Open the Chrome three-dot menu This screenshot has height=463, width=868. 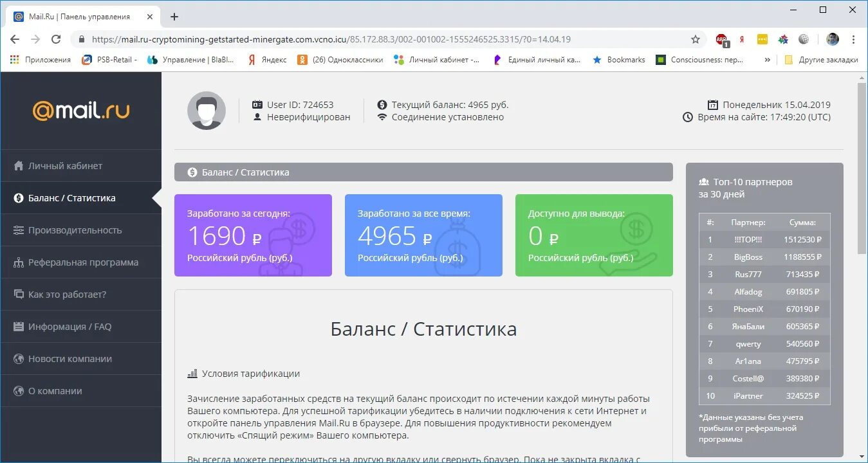click(x=854, y=39)
